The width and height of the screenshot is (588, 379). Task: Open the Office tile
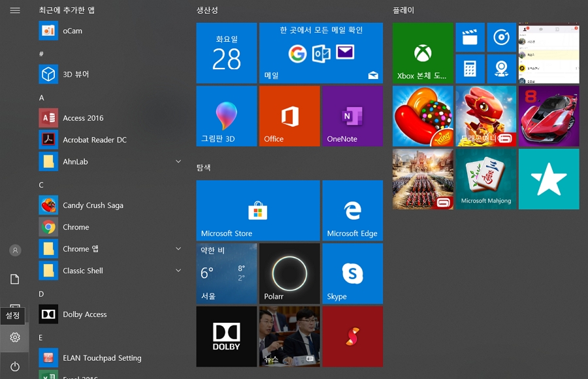(x=289, y=116)
